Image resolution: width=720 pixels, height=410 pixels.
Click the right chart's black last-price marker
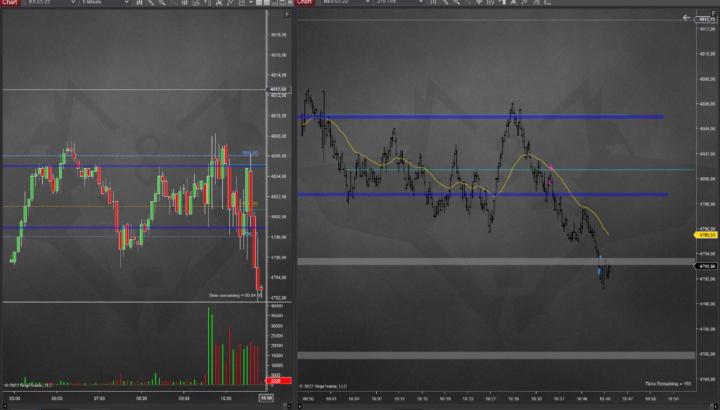tap(707, 266)
